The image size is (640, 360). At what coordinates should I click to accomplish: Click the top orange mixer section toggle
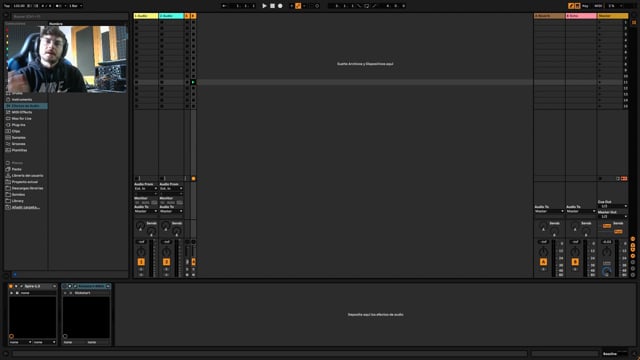click(x=633, y=239)
